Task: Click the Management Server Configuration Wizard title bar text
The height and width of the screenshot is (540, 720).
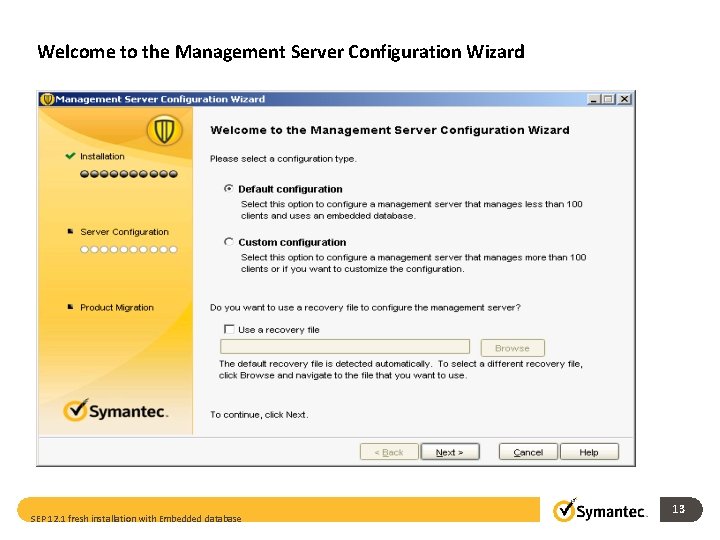Action: click(x=160, y=99)
